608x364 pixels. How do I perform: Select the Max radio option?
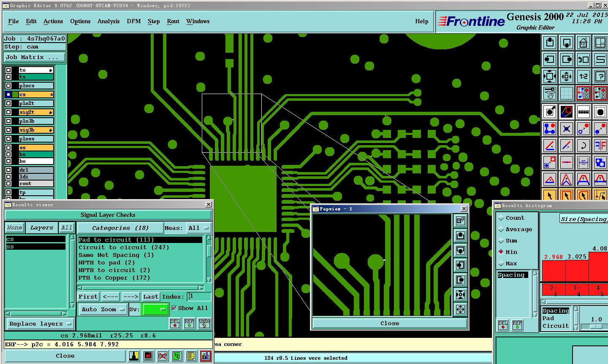tap(501, 264)
